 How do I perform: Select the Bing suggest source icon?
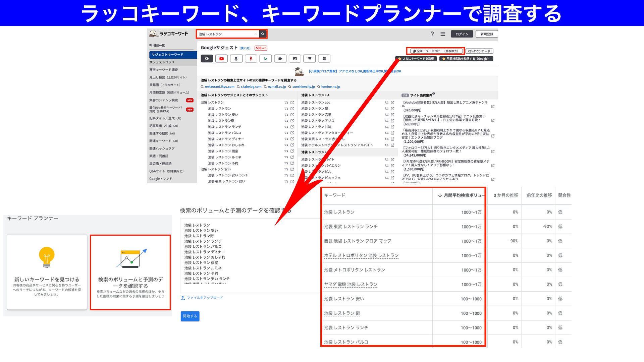point(265,59)
